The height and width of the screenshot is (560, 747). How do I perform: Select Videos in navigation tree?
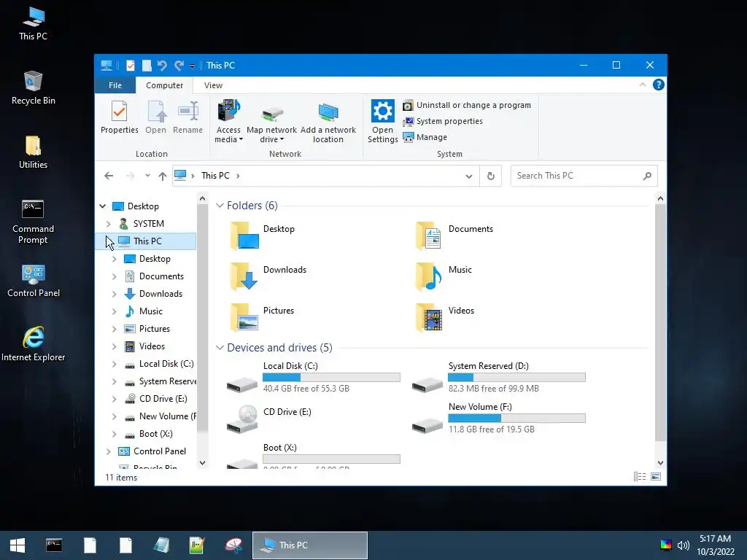click(x=152, y=346)
